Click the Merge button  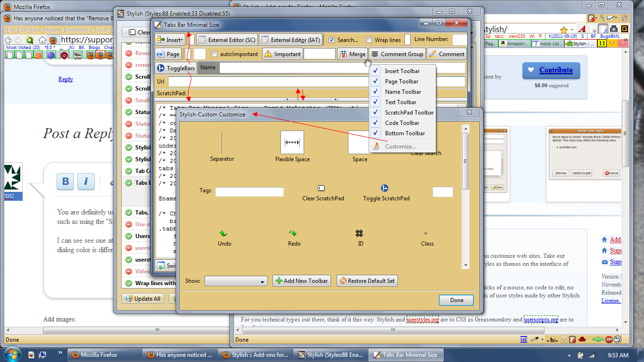tap(352, 54)
